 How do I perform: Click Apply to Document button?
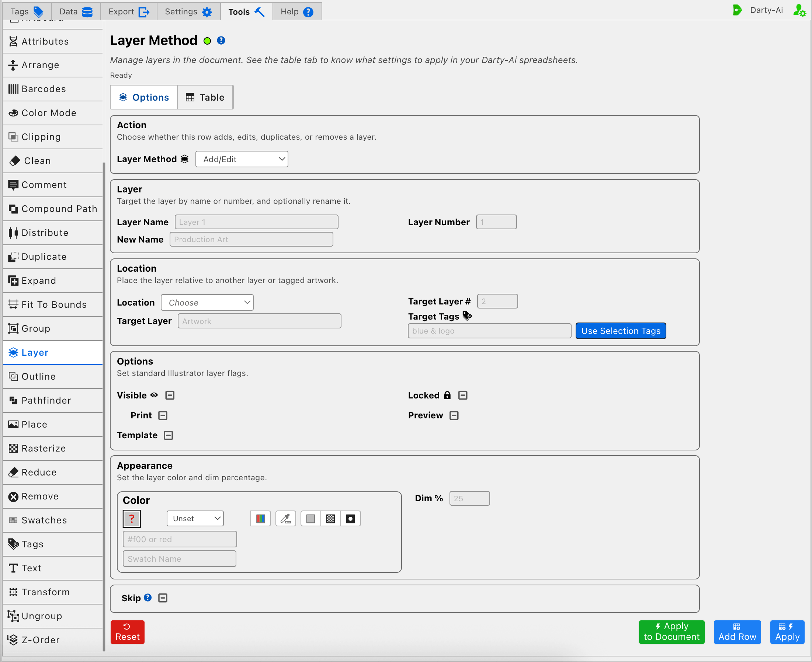pos(672,632)
